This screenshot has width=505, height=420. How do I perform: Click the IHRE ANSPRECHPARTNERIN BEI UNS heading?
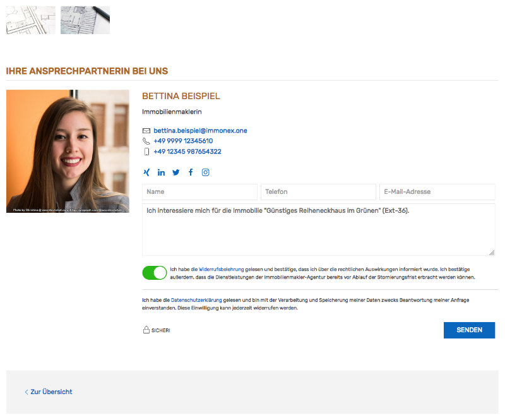[87, 71]
